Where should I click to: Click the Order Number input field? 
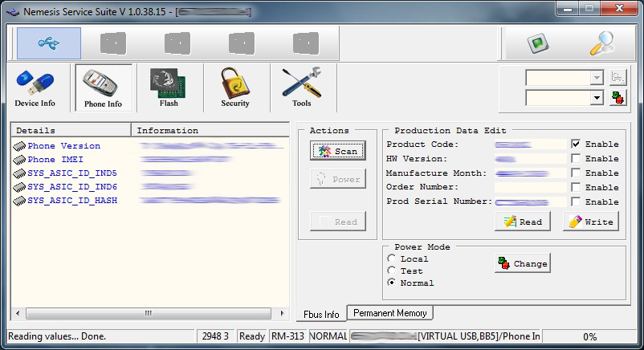(530, 187)
